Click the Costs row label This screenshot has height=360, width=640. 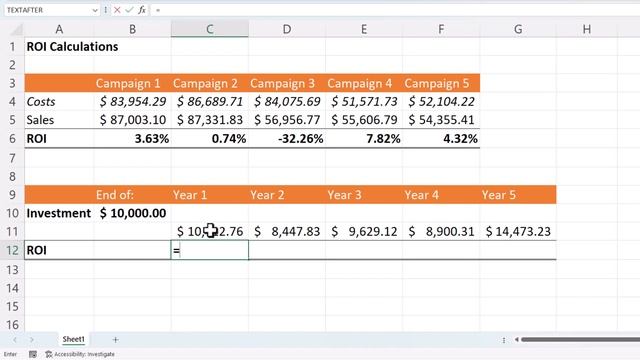(59, 102)
